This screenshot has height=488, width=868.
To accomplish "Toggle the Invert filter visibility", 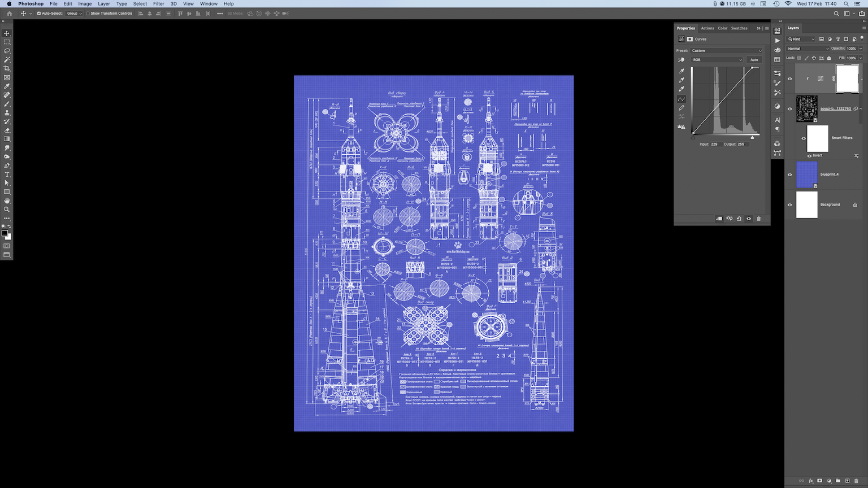I will (x=809, y=156).
